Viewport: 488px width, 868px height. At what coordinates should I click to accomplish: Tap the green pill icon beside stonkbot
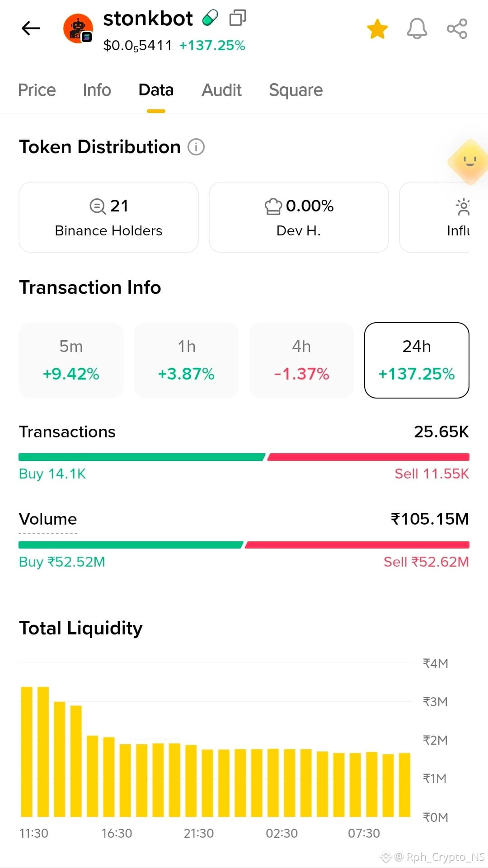coord(210,18)
